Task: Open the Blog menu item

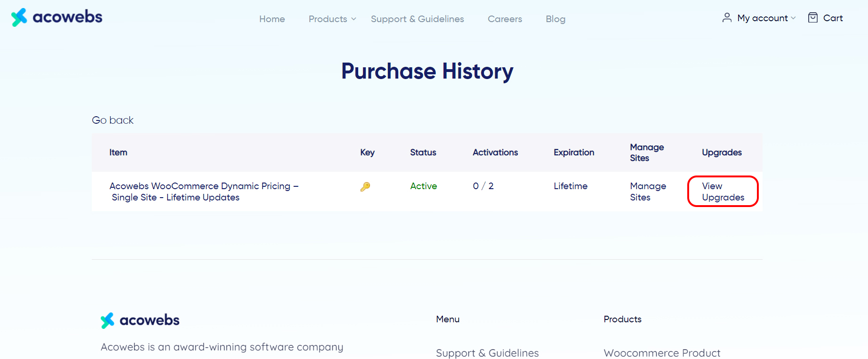Action: [555, 19]
